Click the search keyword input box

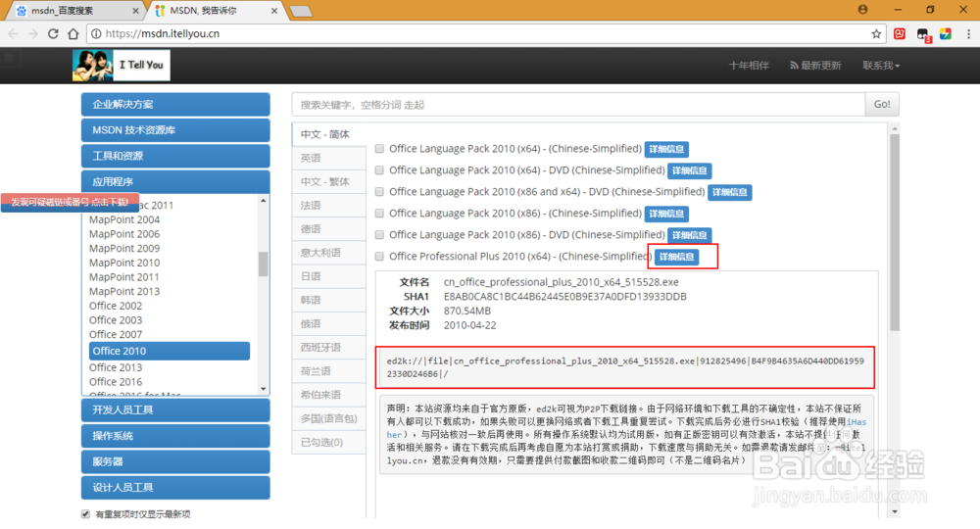coord(578,104)
